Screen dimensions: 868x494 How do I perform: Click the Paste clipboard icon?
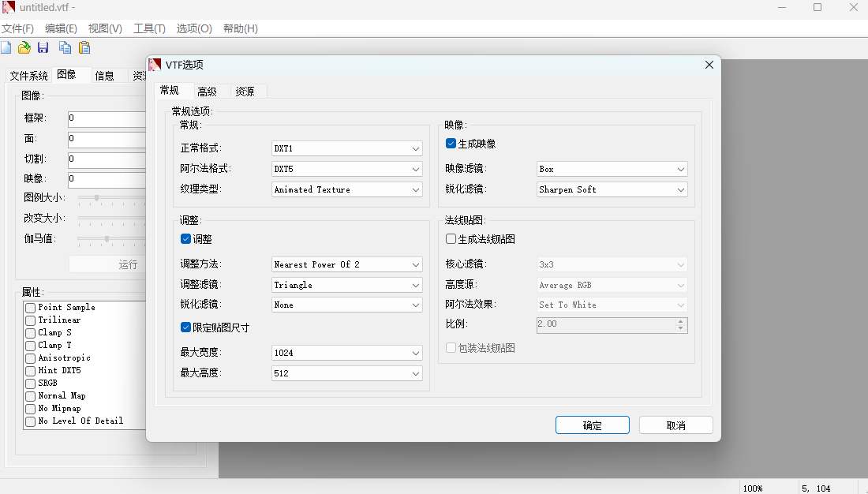[x=84, y=48]
